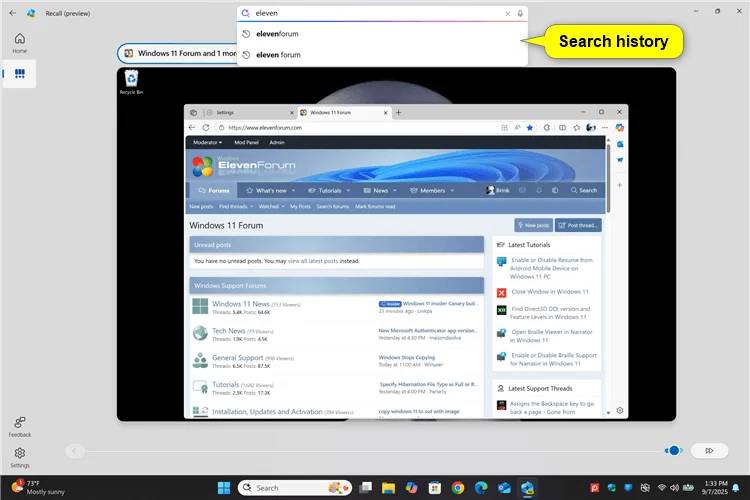Open the Brink user profile menu
Image resolution: width=750 pixels, height=500 pixels.
(498, 190)
